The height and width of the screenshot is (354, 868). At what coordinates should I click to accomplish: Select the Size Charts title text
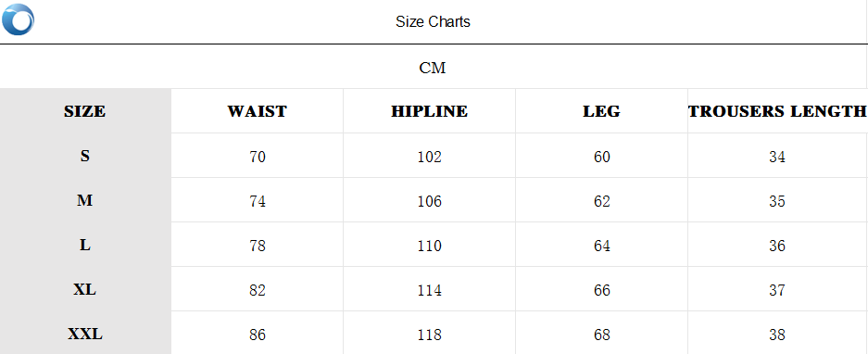tap(433, 21)
